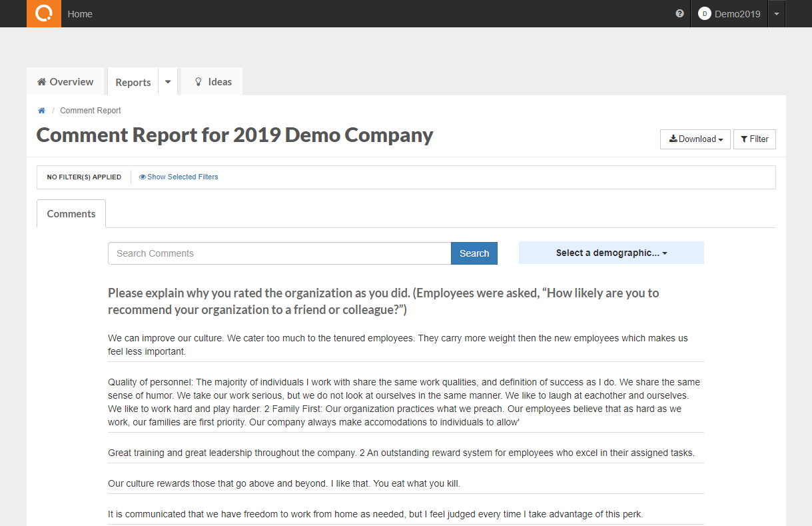812x526 pixels.
Task: Click the eye icon beside Show Selected Filters
Action: pos(143,177)
